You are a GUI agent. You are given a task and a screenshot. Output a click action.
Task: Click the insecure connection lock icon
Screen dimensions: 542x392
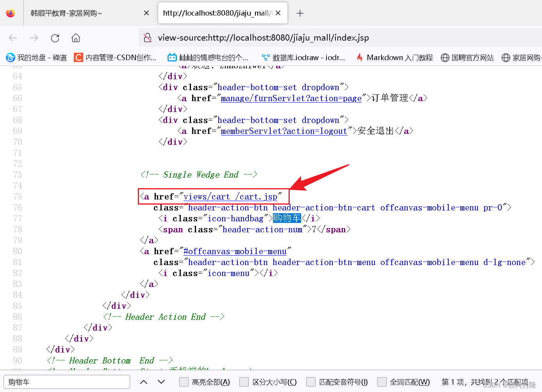[148, 38]
